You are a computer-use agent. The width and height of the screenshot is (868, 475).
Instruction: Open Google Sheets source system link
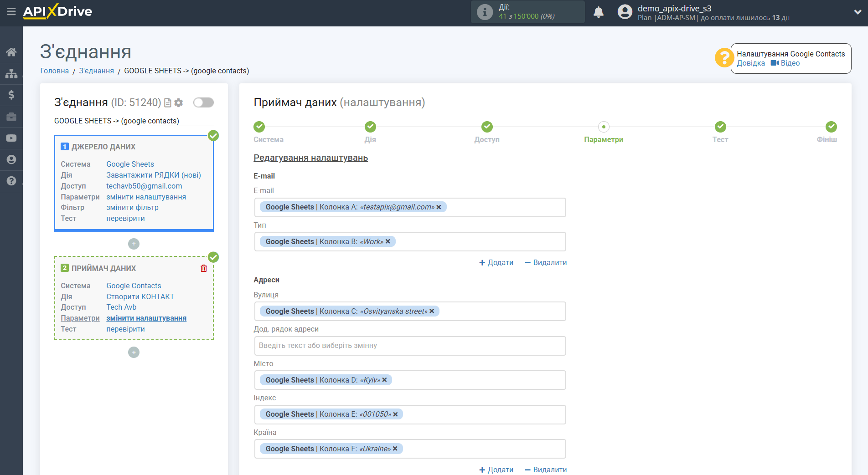[x=130, y=164]
